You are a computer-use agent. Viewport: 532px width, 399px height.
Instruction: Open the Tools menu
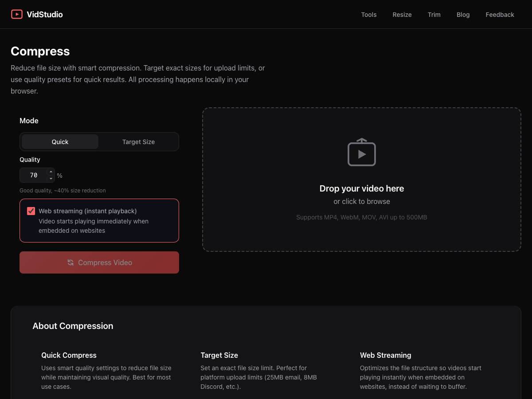pyautogui.click(x=368, y=15)
